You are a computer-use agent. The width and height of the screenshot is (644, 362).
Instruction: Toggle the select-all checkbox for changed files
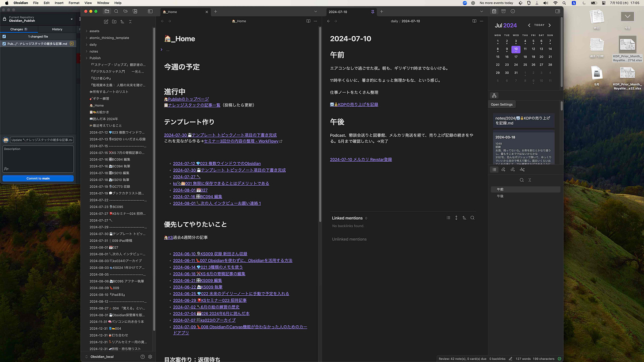tap(4, 36)
